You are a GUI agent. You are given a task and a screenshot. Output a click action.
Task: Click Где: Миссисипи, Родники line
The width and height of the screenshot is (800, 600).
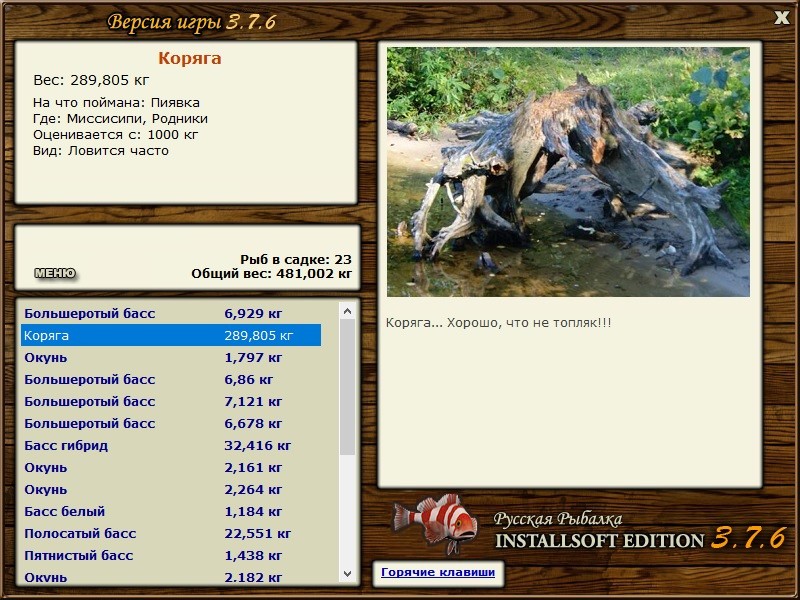coord(120,118)
